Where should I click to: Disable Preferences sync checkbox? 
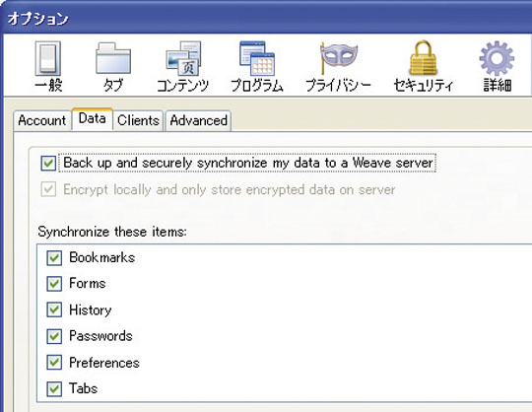pos(54,363)
